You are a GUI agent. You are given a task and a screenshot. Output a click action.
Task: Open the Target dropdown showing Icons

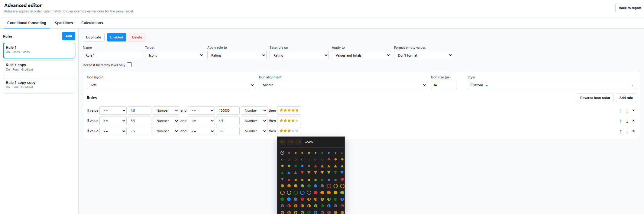click(175, 55)
